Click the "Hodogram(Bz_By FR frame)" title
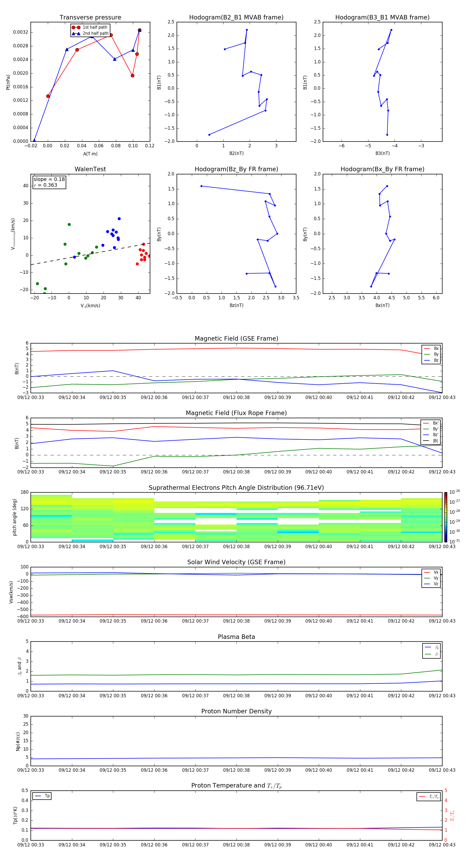 pyautogui.click(x=236, y=169)
